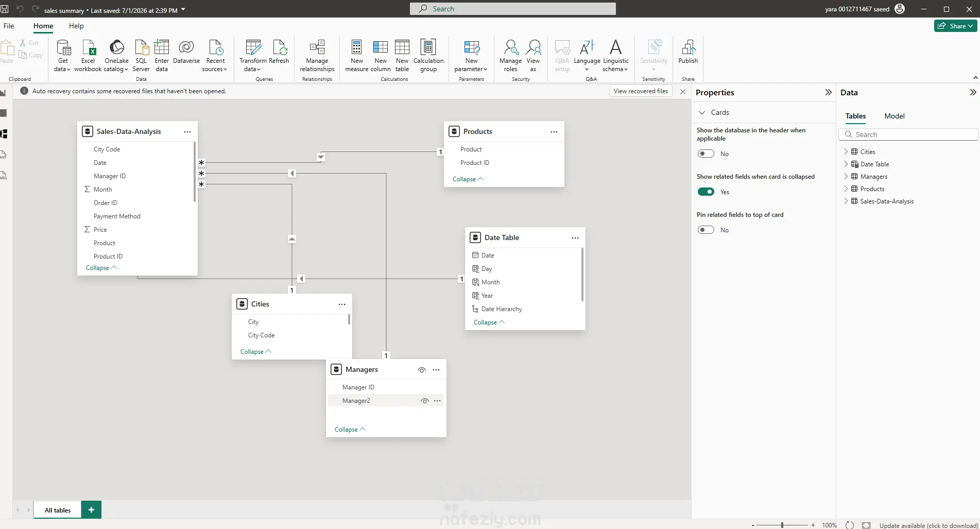This screenshot has height=529, width=980.
Task: Select the Tables tab in Data pane
Action: (855, 116)
